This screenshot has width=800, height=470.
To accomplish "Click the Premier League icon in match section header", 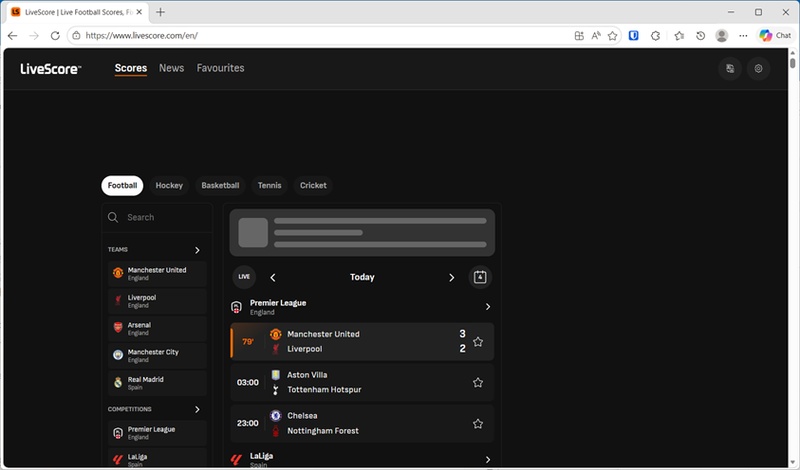I will 236,307.
